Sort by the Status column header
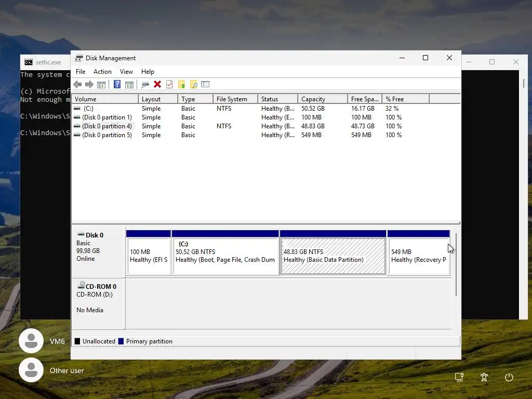This screenshot has height=399, width=532. click(x=278, y=99)
